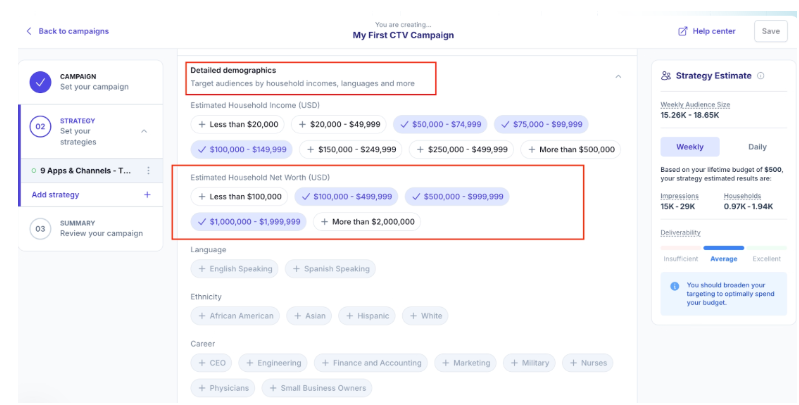Deselect the $50,000 - $74,999 income chip
This screenshot has width=799, height=405.
coord(440,124)
